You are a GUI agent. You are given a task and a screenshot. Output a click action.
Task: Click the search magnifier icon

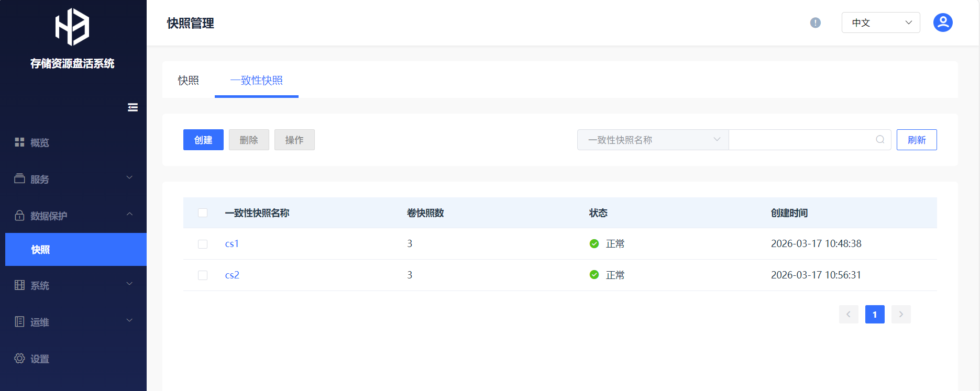[880, 139]
